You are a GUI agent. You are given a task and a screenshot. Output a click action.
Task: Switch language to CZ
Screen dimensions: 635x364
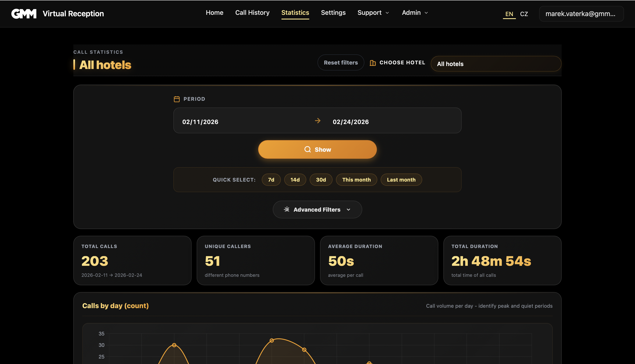(524, 14)
